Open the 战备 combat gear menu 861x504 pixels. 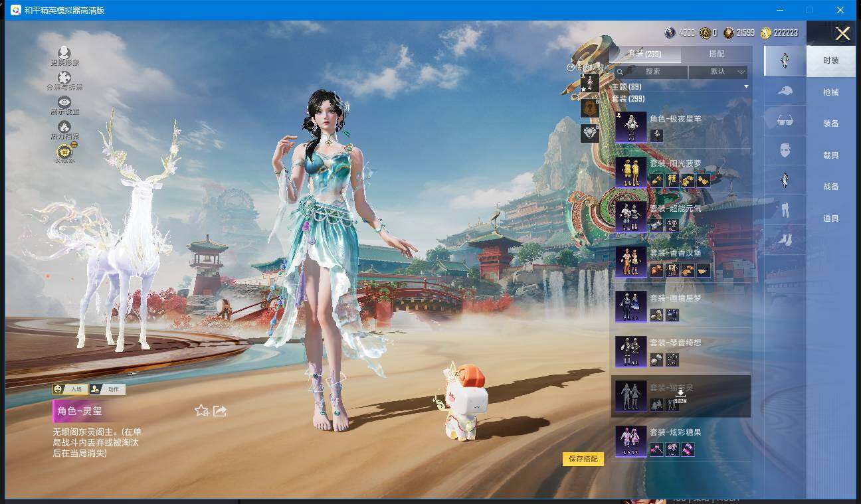point(831,187)
